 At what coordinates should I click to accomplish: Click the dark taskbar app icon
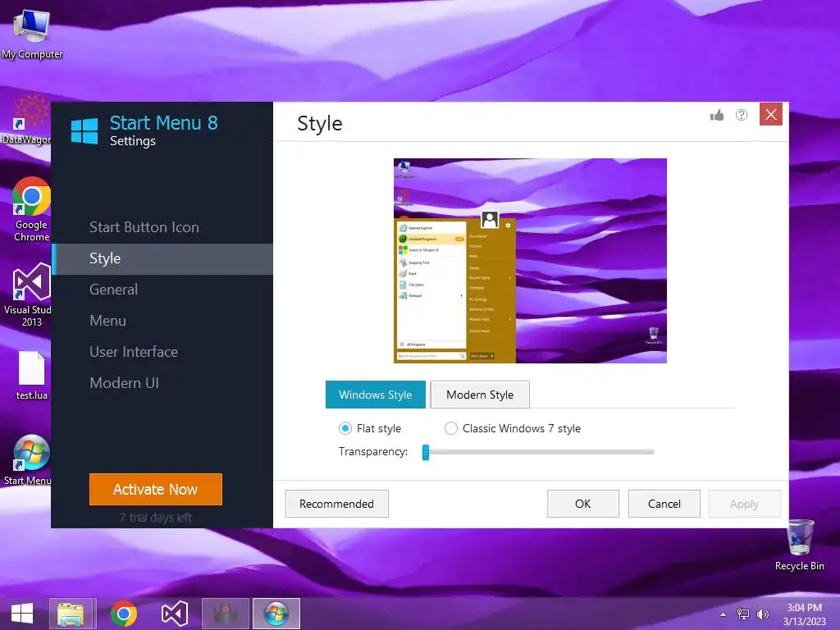click(226, 614)
